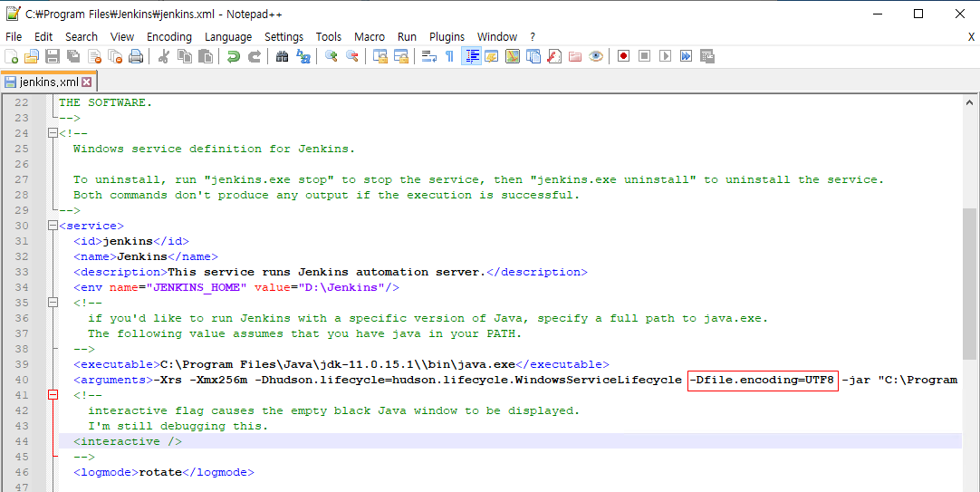Redo the edit with grey arrow icon
The image size is (980, 492).
click(x=255, y=56)
